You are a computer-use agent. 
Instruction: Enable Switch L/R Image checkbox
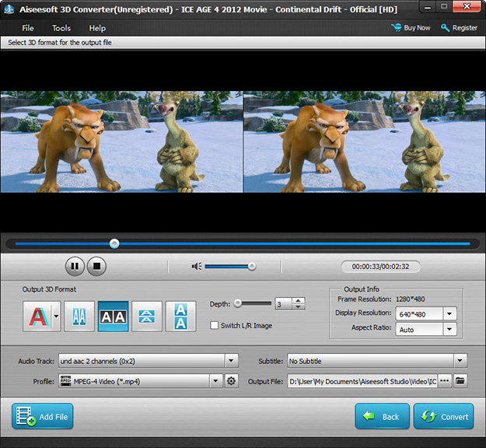click(x=215, y=325)
